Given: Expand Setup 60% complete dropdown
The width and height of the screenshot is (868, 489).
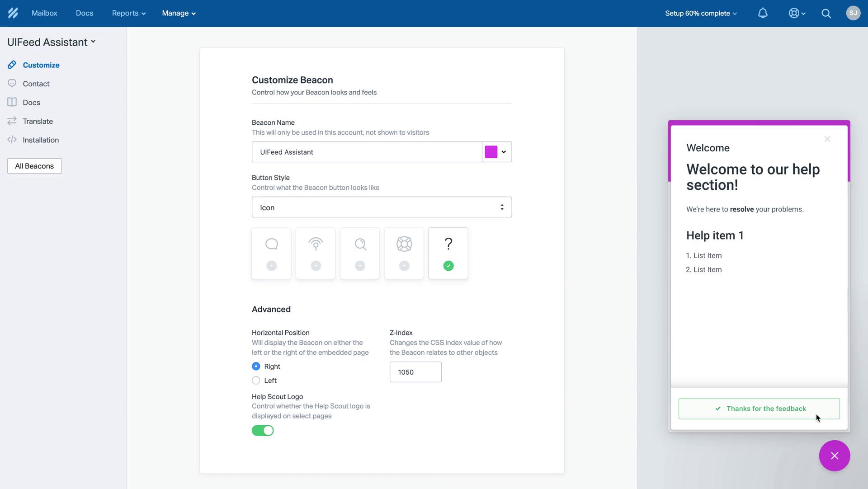Looking at the screenshot, I should tap(700, 14).
